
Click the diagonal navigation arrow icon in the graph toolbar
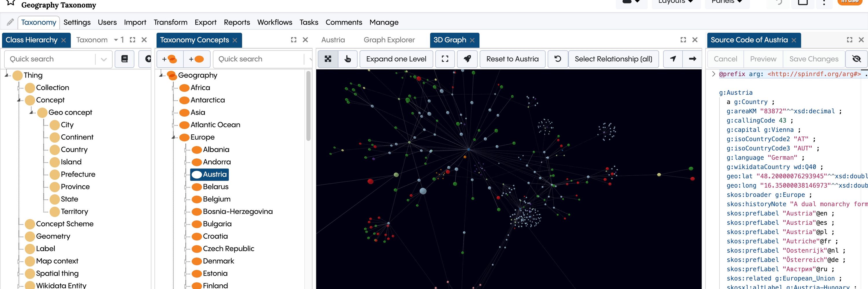[x=673, y=59]
